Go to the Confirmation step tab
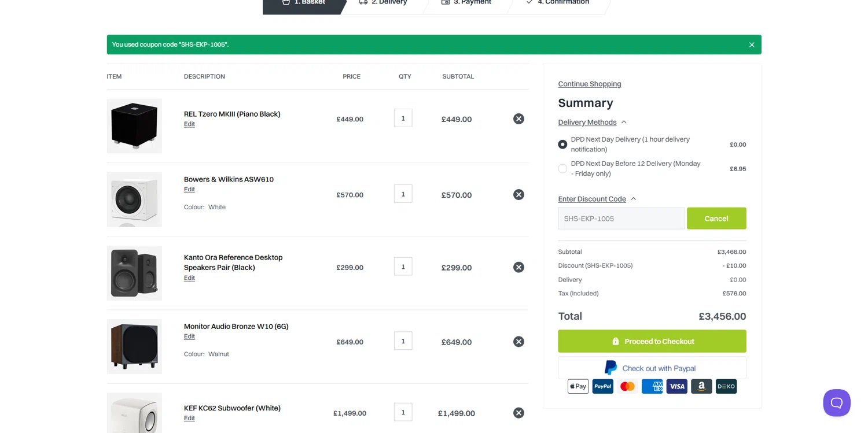 (x=557, y=3)
